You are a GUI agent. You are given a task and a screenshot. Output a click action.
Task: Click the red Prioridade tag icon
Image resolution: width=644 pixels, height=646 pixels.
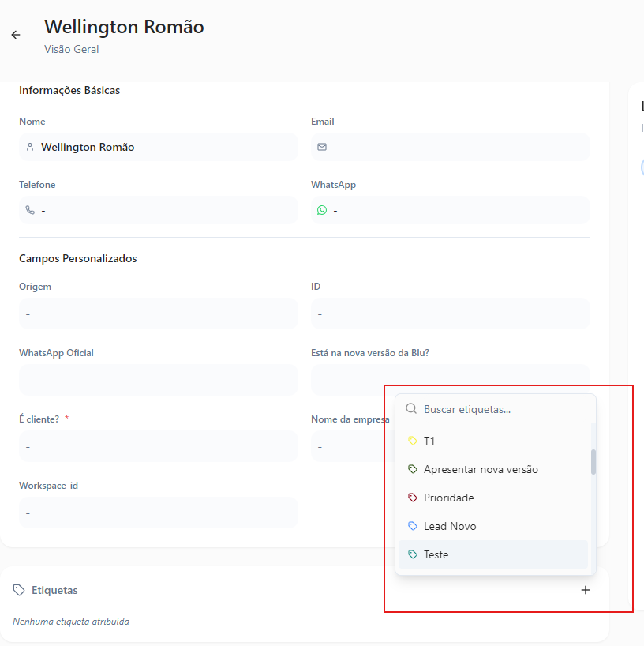pyautogui.click(x=412, y=498)
